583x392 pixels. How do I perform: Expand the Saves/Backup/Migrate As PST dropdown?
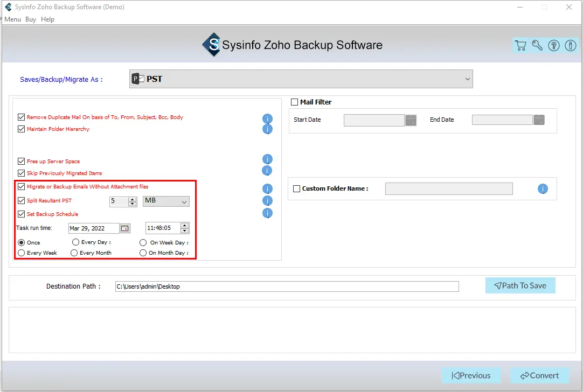pos(467,79)
